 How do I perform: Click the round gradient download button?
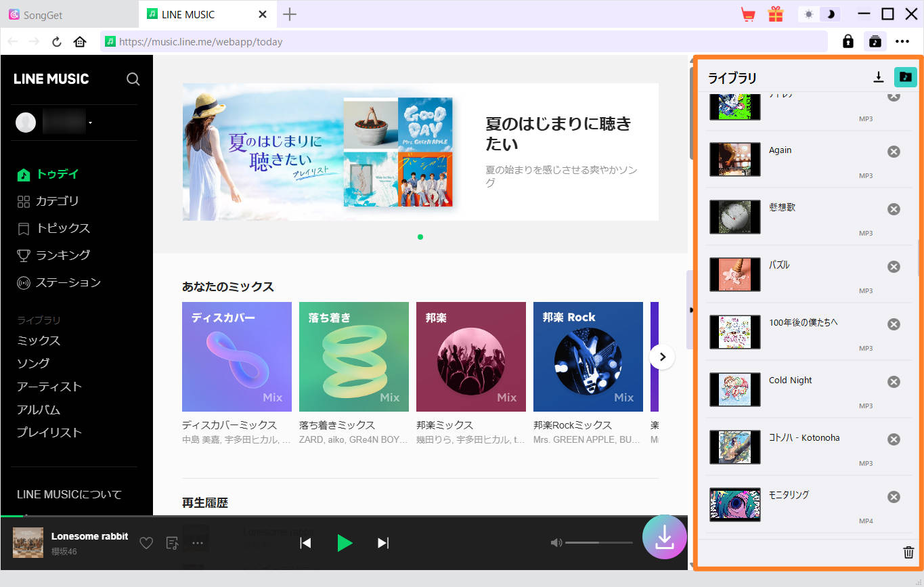(665, 537)
